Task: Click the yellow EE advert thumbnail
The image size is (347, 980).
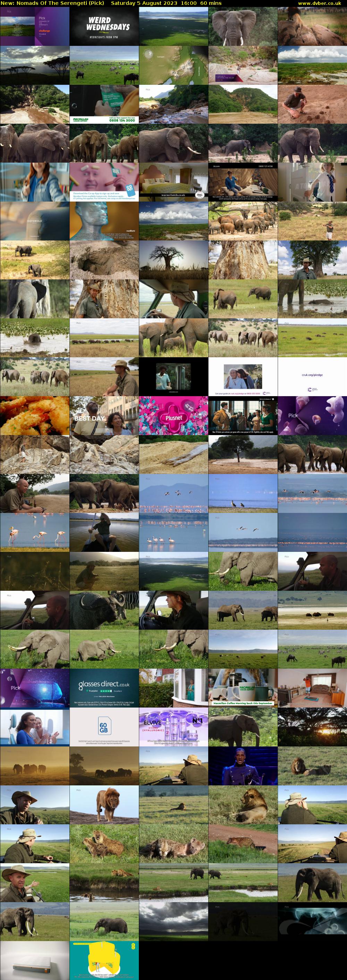Action: 104,960
